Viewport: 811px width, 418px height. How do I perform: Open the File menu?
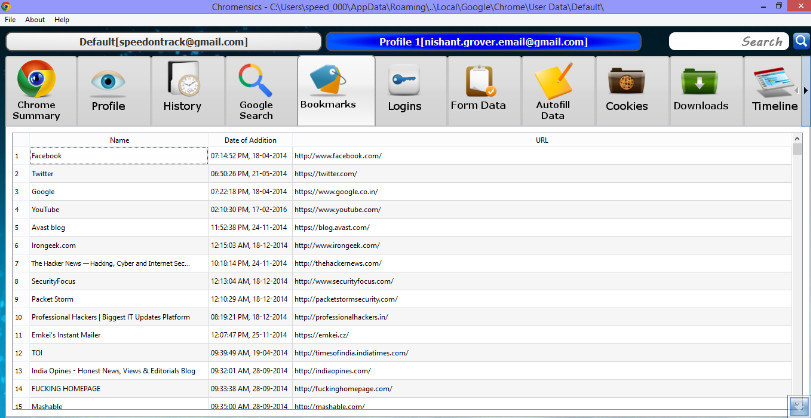[10, 20]
